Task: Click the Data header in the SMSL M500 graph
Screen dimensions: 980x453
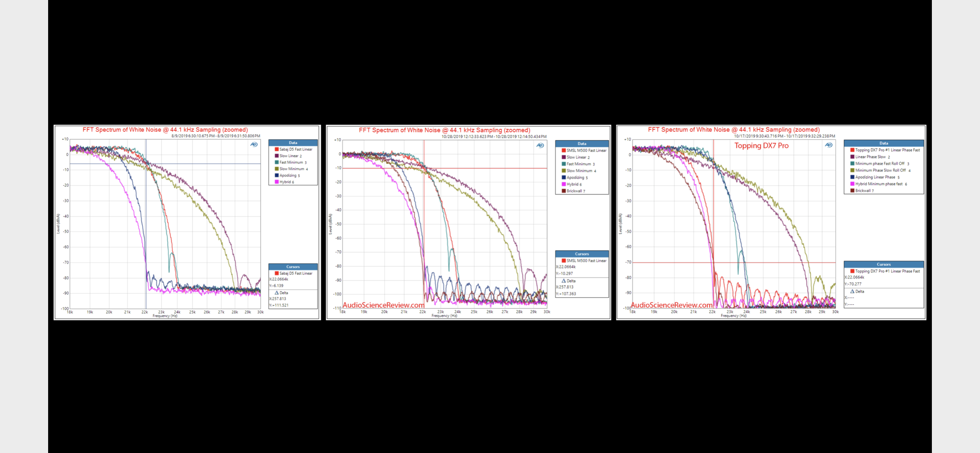Action: point(582,144)
